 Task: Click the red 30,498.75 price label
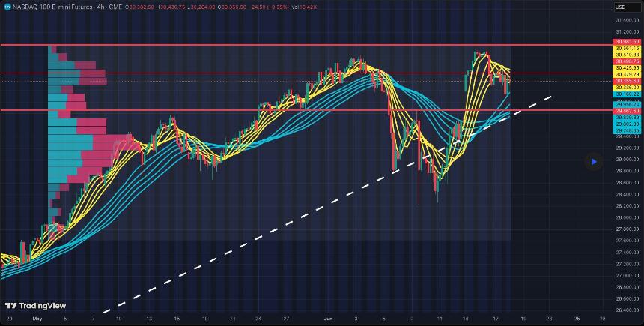(626, 61)
